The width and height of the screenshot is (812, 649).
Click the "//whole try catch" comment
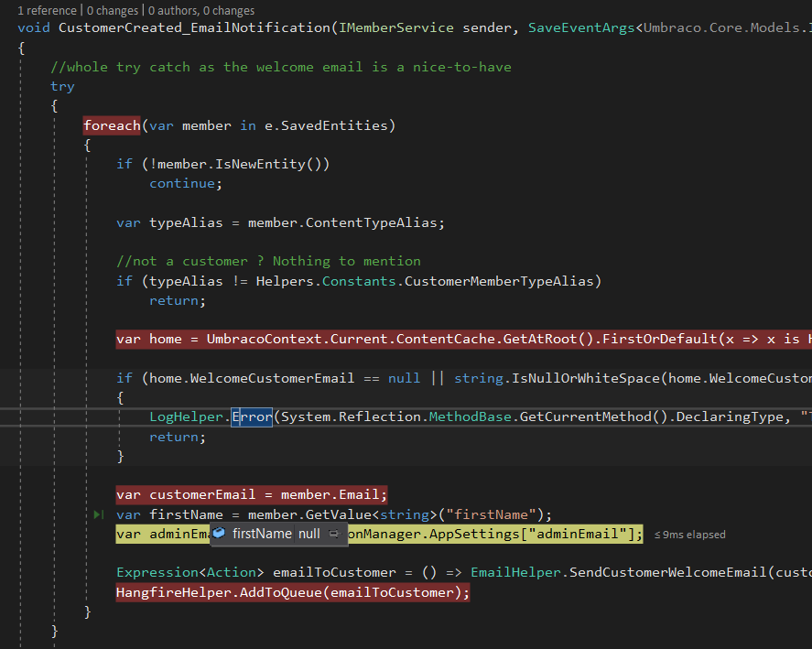pyautogui.click(x=281, y=68)
